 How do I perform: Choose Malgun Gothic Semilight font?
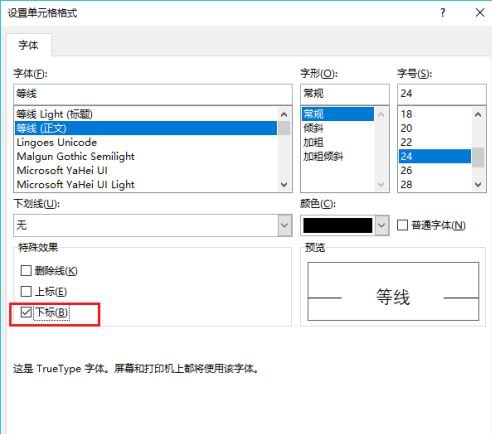coord(146,156)
